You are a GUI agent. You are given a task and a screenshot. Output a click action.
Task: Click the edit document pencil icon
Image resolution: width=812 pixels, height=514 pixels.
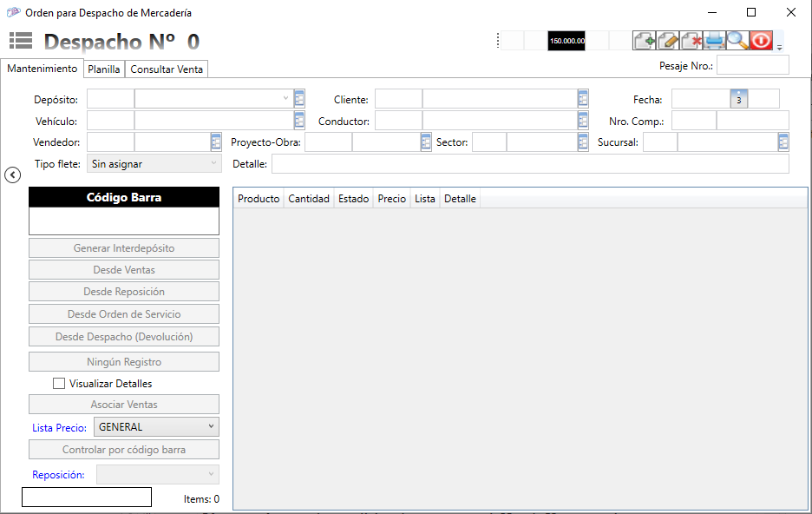[x=668, y=41]
